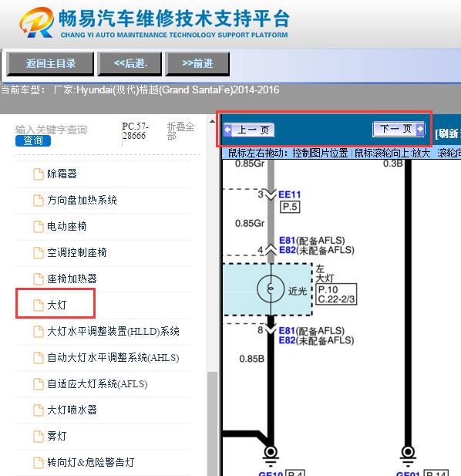Click lower E81(配备AFLS) connector label
The width and height of the screenshot is (461, 476).
pyautogui.click(x=311, y=331)
